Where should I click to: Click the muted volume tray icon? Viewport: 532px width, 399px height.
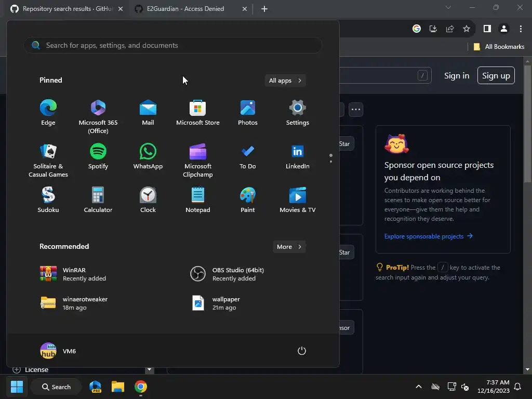[x=465, y=387]
